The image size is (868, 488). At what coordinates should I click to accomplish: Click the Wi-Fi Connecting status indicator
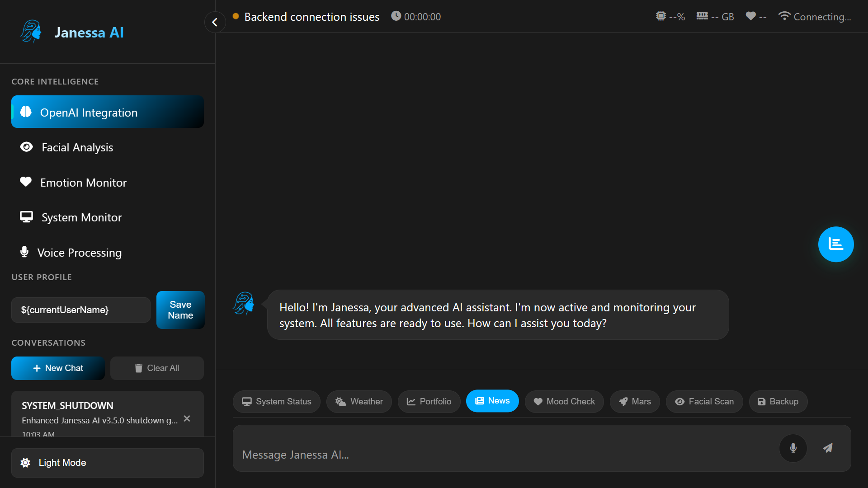(814, 17)
